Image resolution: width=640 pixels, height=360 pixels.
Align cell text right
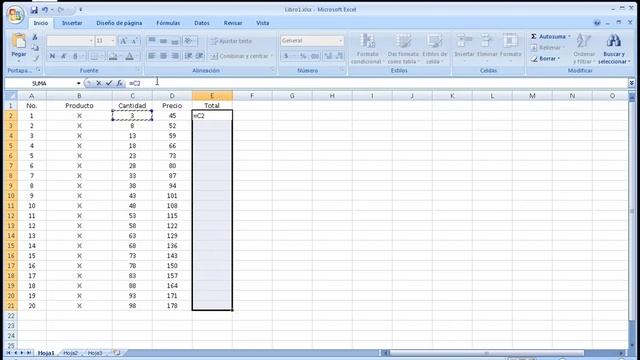pos(175,56)
